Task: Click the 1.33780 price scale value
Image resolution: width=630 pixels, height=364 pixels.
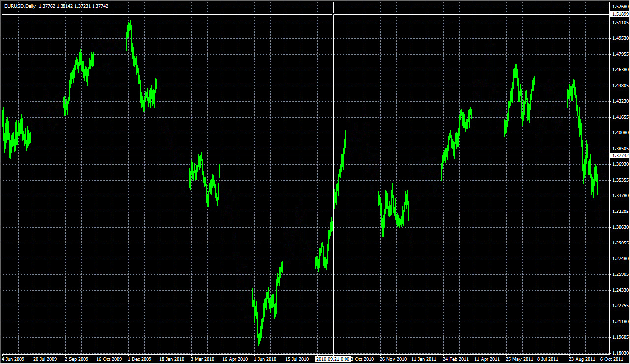Action: click(621, 196)
